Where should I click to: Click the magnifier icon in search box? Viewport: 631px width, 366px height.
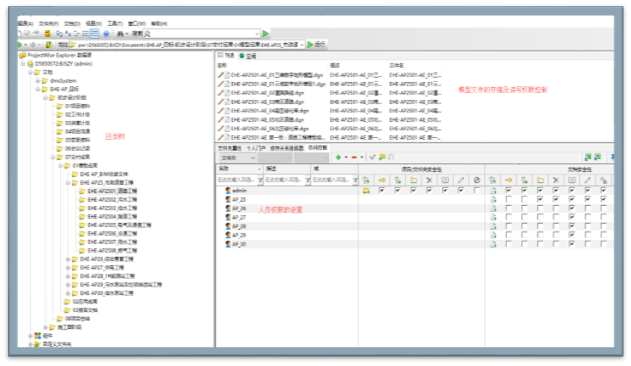[147, 34]
